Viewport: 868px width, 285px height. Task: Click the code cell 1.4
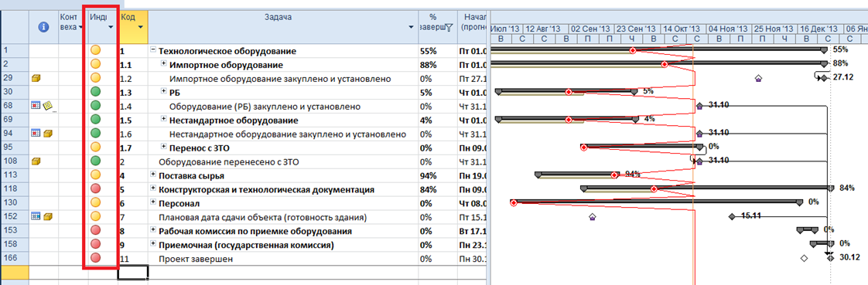[x=133, y=106]
